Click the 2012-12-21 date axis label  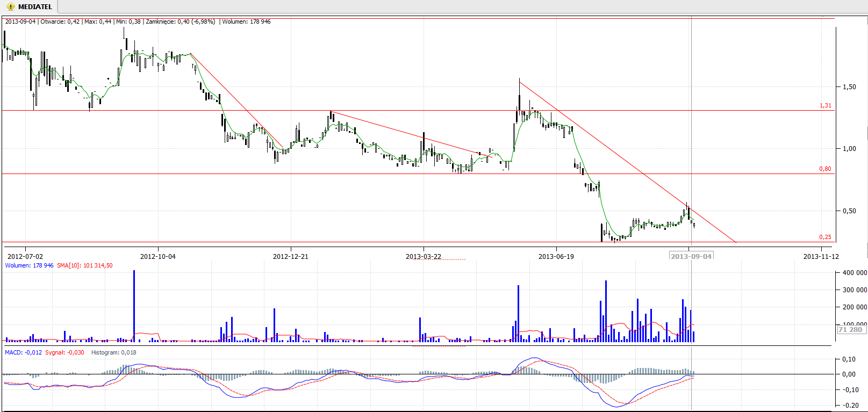[x=291, y=256]
